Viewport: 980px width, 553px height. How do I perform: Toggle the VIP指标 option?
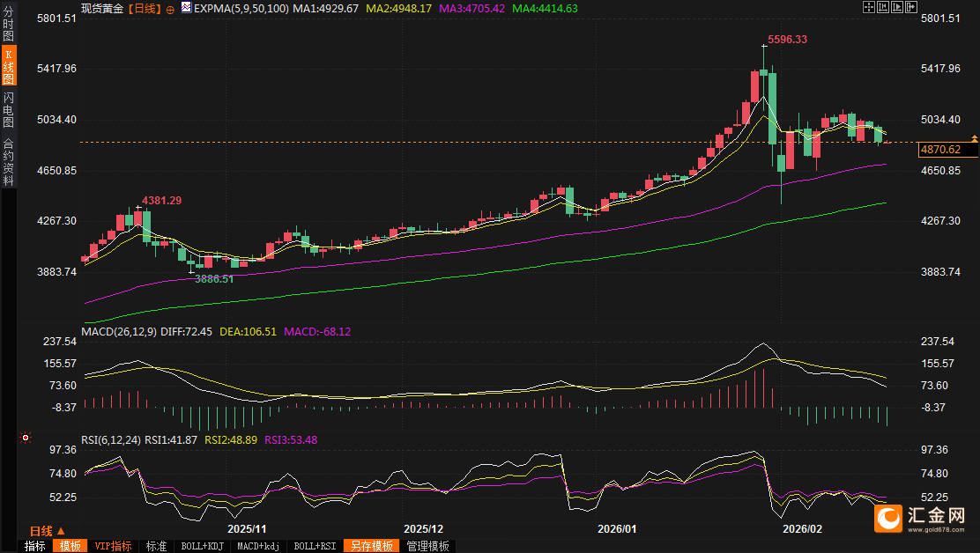coord(114,546)
